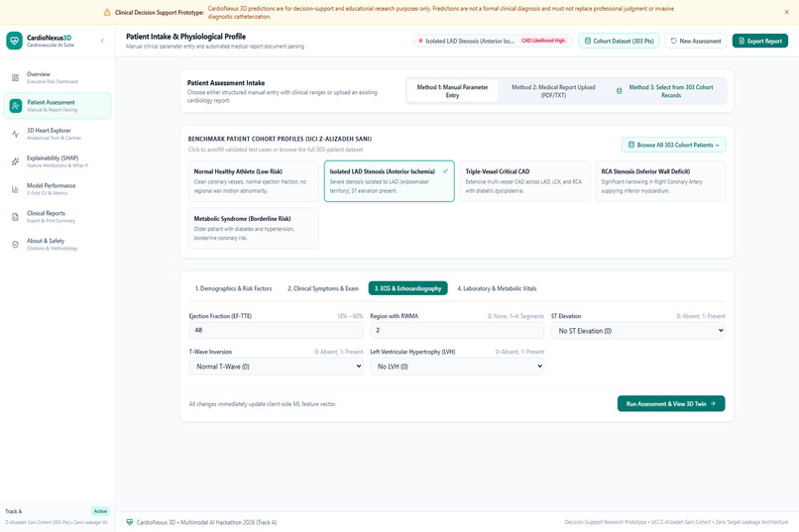Click the Overview grid icon in the sidebar
This screenshot has height=532, width=799.
click(x=15, y=78)
